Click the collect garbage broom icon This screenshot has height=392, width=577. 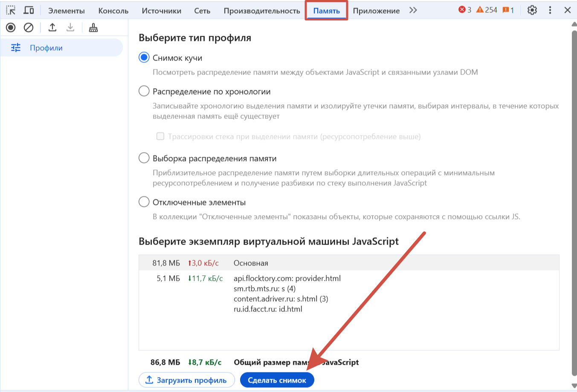click(x=93, y=28)
